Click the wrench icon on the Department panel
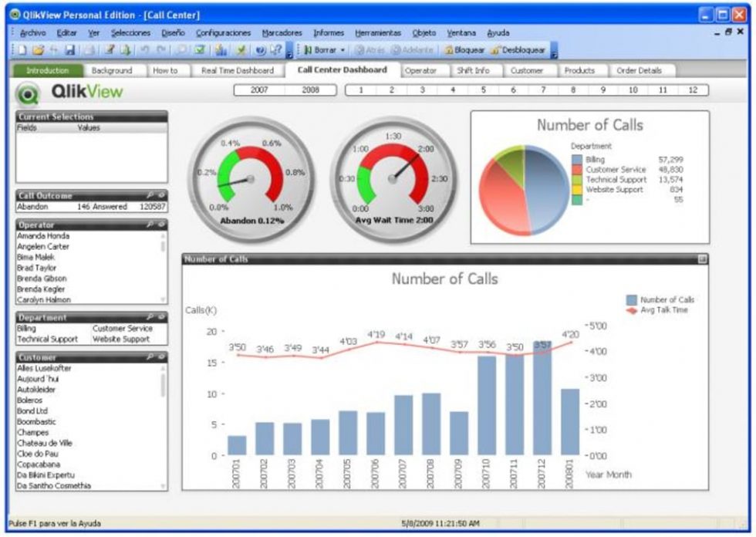This screenshot has height=537, width=756. (152, 317)
